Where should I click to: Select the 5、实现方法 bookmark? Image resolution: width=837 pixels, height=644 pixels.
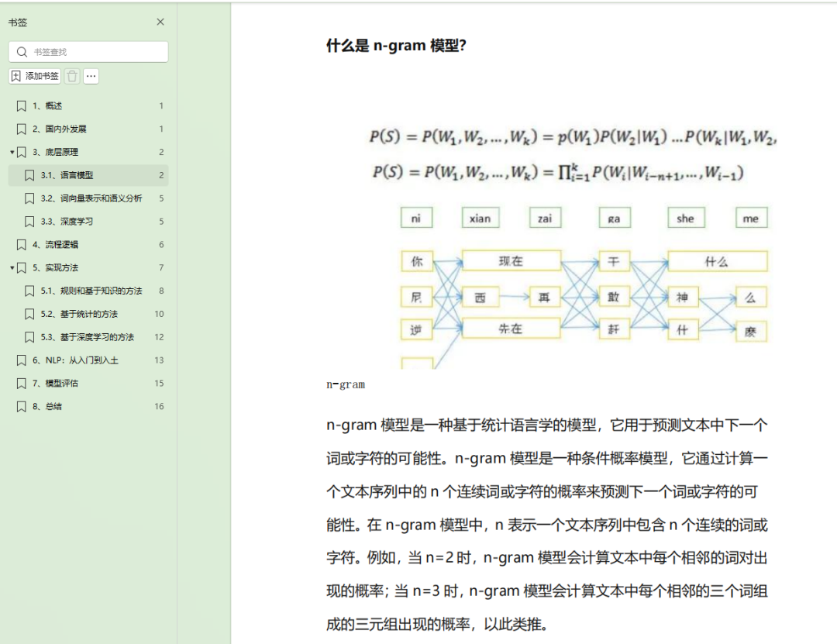coord(88,267)
